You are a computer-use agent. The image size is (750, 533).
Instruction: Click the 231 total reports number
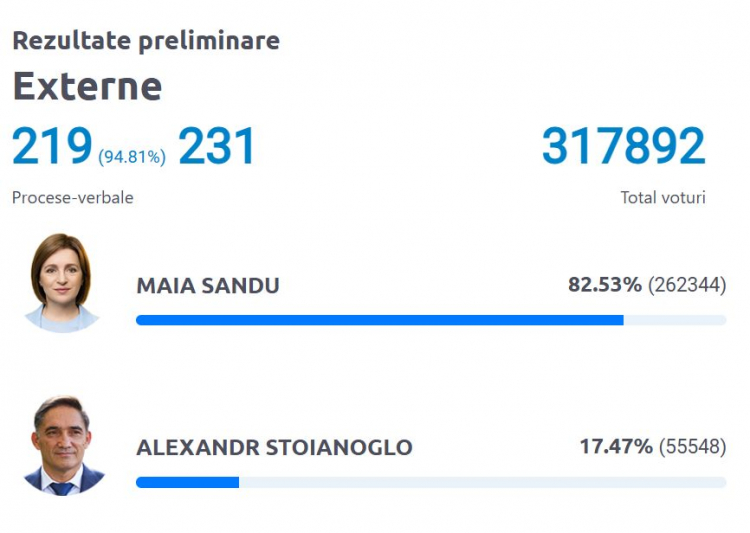216,145
